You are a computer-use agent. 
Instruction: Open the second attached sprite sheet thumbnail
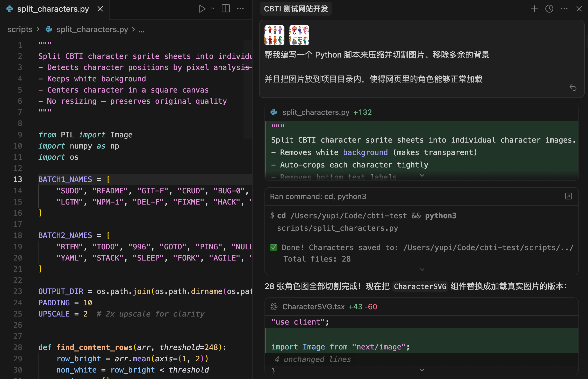(x=299, y=35)
